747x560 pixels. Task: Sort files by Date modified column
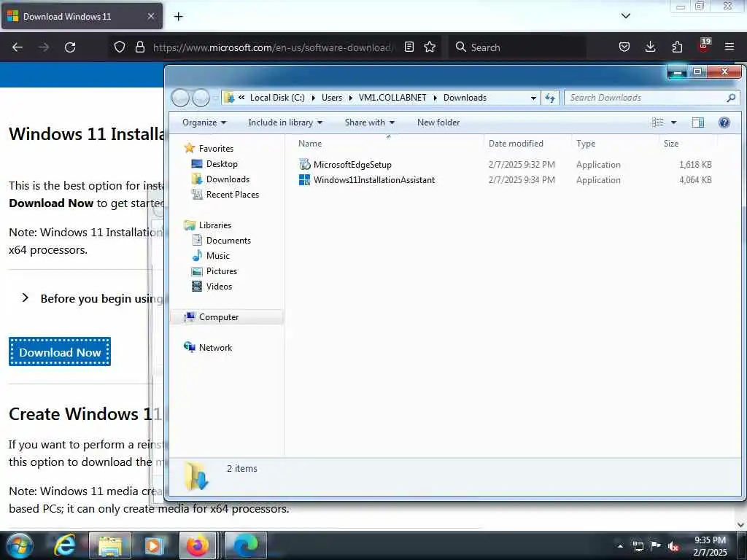527,144
